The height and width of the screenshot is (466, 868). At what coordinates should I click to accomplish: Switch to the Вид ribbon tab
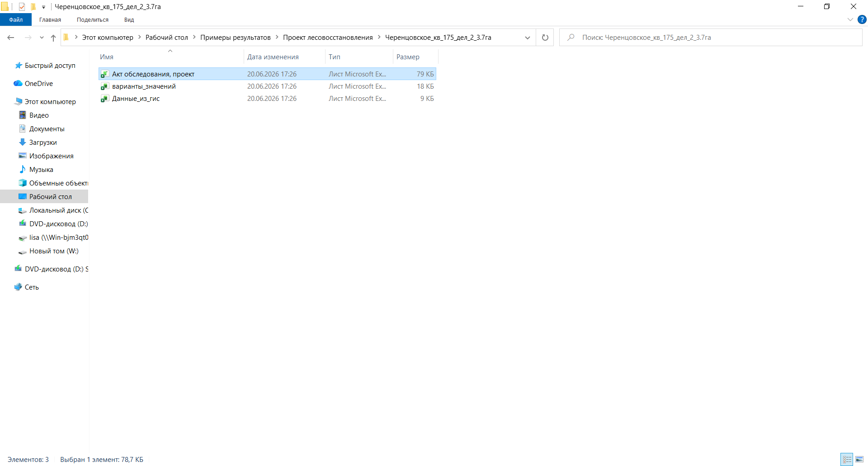(x=129, y=19)
